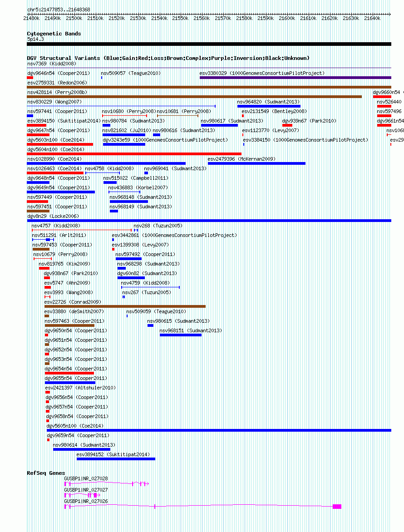Select nsv819765 (Kim2009) label
The width and height of the screenshot is (404, 532).
pos(64,264)
